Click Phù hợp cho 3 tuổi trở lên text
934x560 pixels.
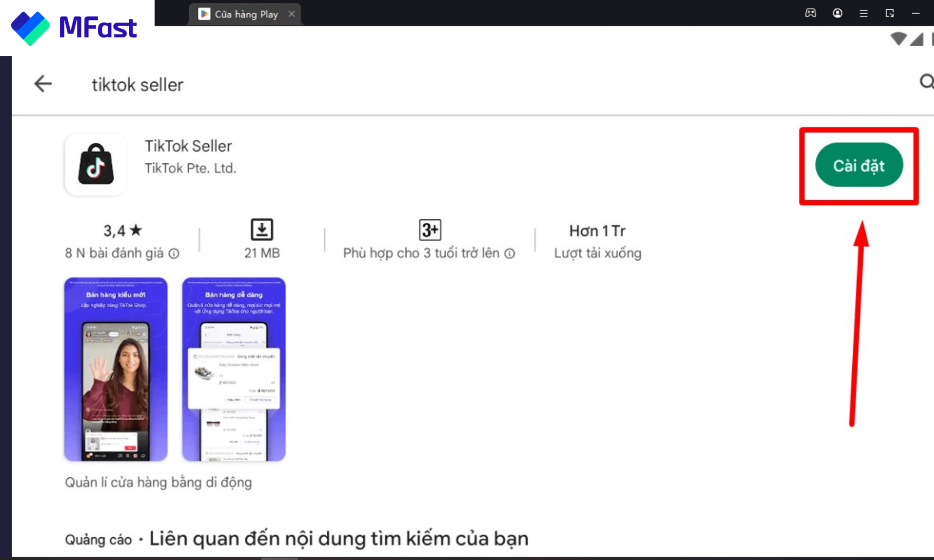(x=421, y=253)
